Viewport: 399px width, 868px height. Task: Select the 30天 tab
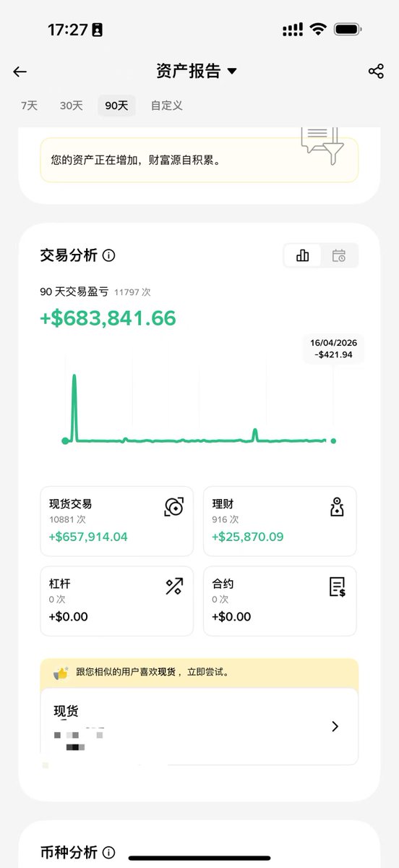71,106
